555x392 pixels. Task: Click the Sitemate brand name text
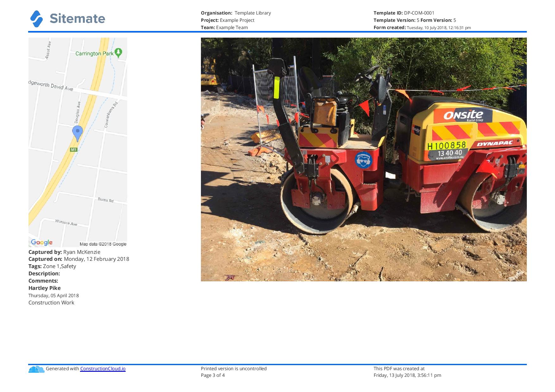[x=77, y=19]
